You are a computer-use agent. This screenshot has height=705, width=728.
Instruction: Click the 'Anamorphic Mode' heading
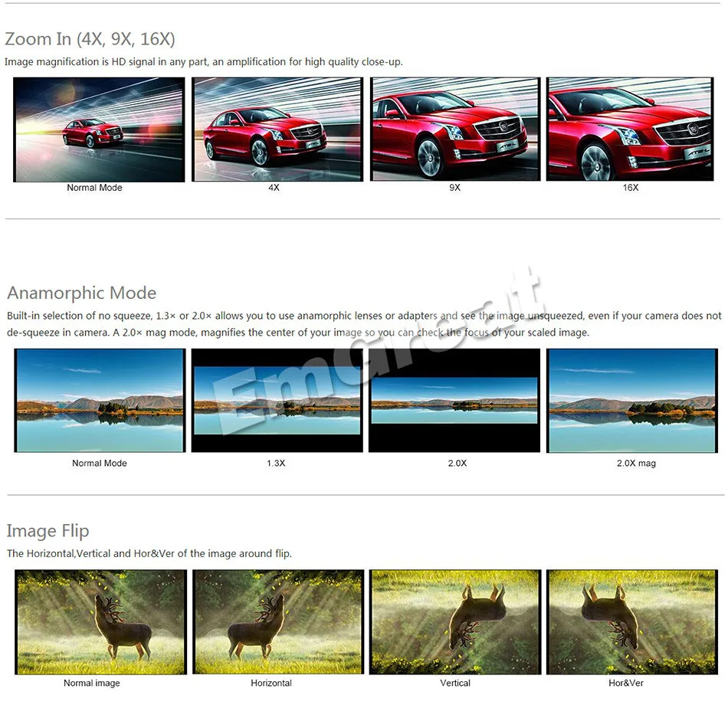[x=82, y=293]
